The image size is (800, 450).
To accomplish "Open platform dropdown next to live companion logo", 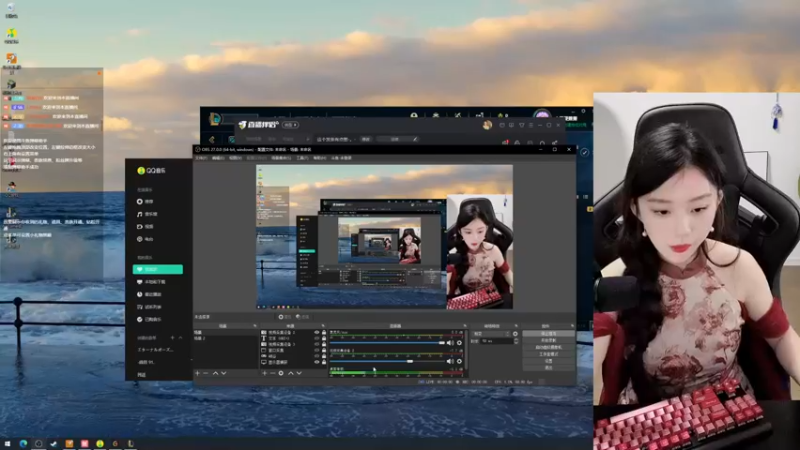I will [x=290, y=125].
